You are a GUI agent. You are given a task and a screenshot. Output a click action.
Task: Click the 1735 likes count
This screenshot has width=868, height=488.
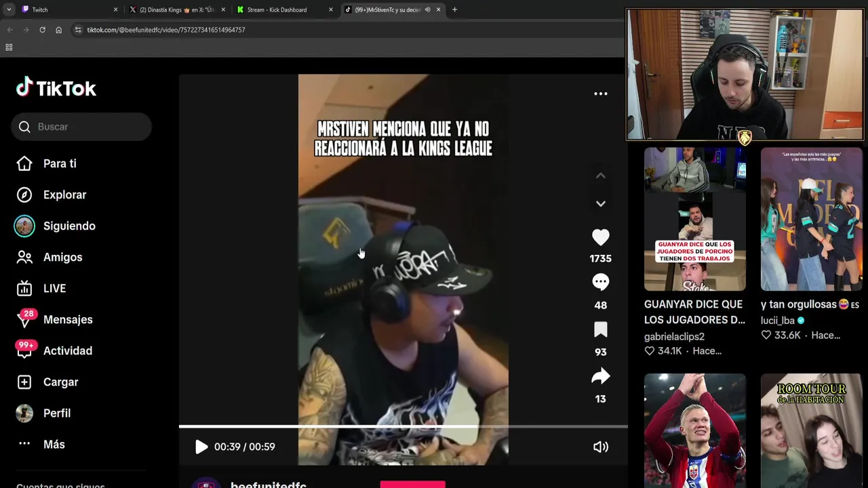click(601, 258)
